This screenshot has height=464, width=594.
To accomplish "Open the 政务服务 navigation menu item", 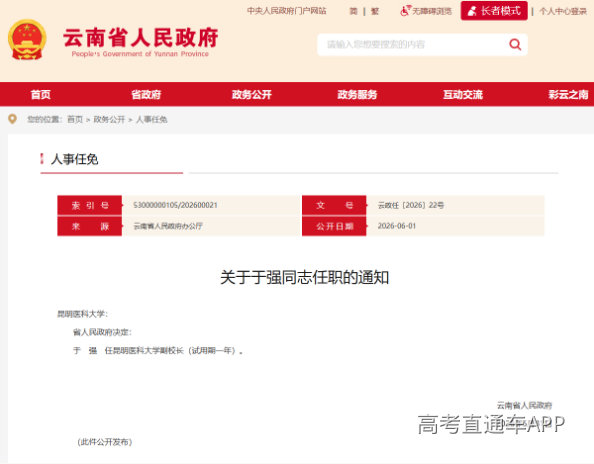I will point(357,94).
